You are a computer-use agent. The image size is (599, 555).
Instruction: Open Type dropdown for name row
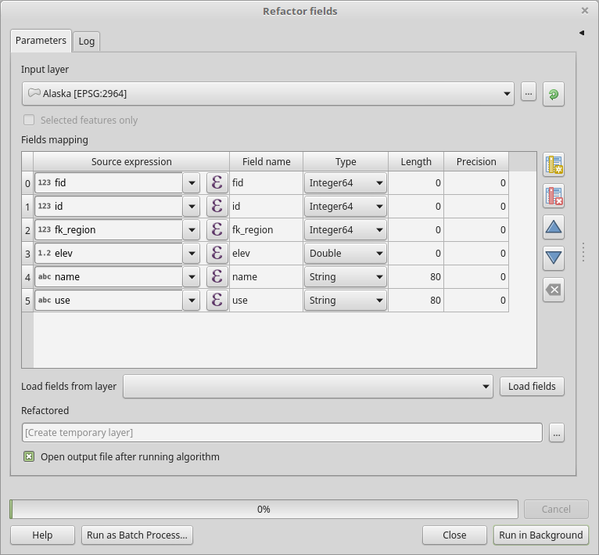(x=345, y=277)
